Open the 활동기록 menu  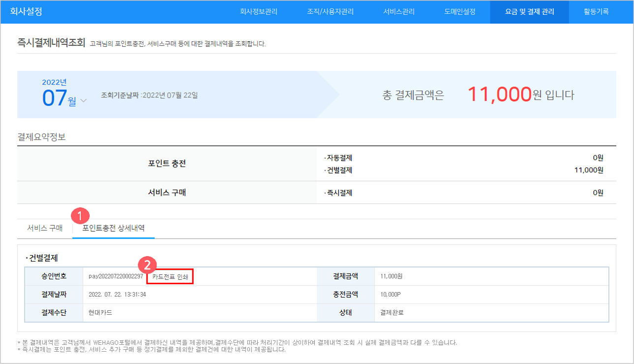[x=596, y=12]
